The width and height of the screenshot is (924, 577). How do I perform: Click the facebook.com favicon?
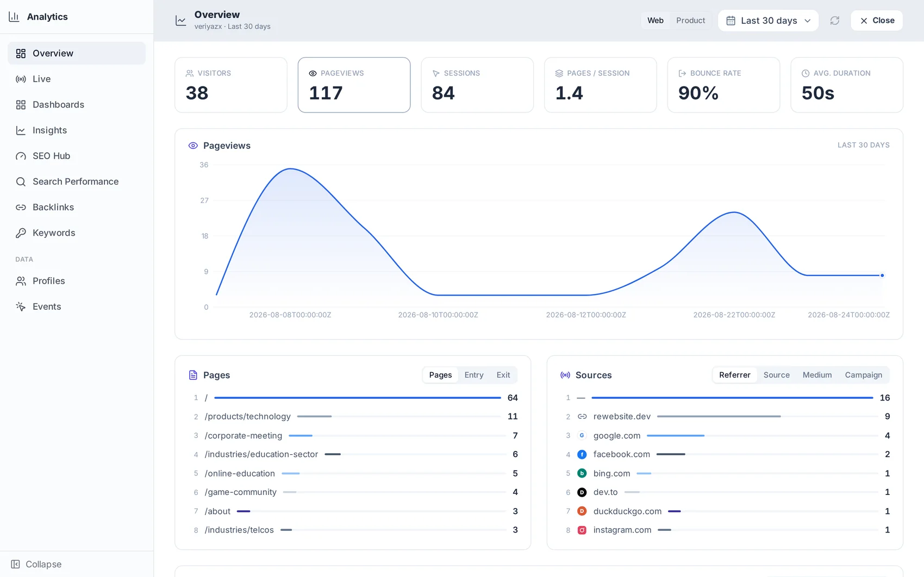[x=582, y=454]
